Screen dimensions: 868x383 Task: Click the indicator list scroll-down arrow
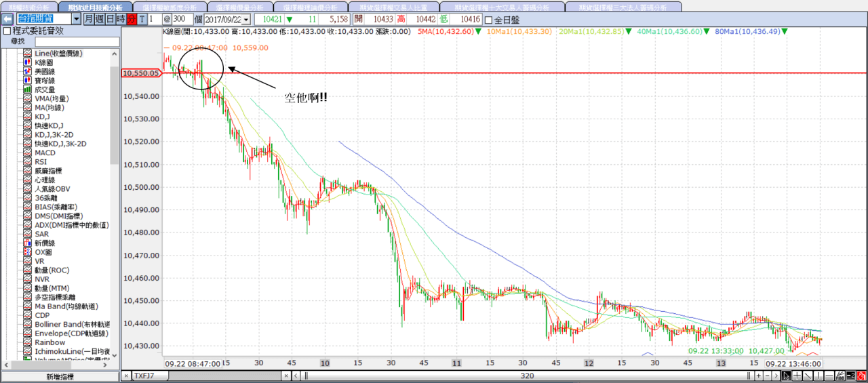tap(114, 355)
